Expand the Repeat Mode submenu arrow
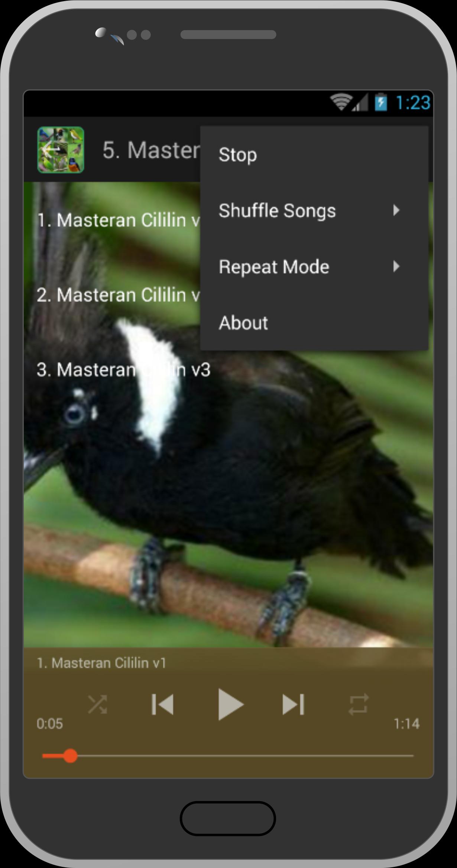Image resolution: width=457 pixels, height=868 pixels. pyautogui.click(x=396, y=266)
